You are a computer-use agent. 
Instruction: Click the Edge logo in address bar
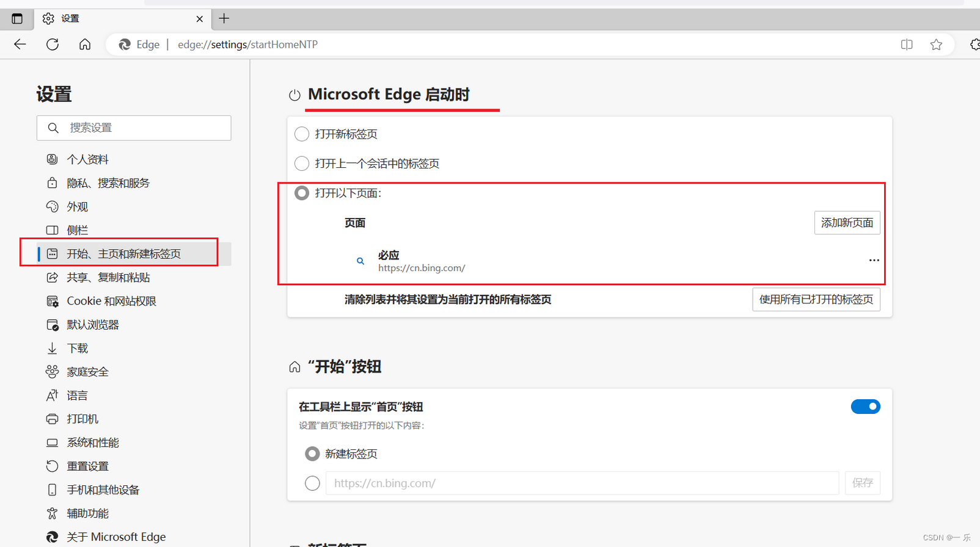(x=125, y=45)
